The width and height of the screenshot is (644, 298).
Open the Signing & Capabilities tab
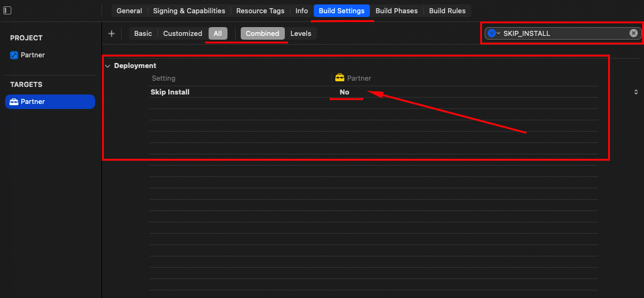(189, 11)
